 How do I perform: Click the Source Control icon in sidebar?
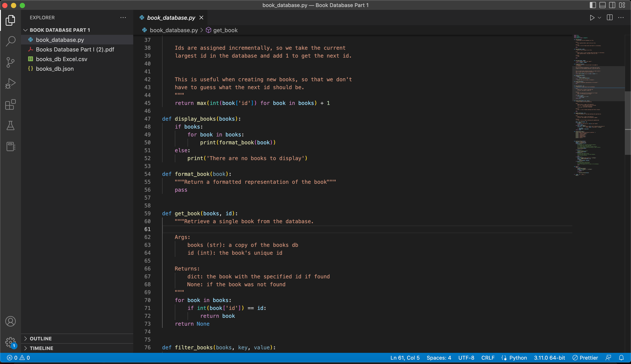click(x=11, y=62)
